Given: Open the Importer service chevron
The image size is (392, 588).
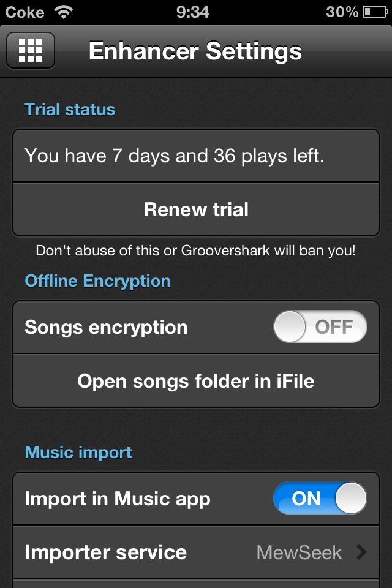Looking at the screenshot, I should [361, 552].
